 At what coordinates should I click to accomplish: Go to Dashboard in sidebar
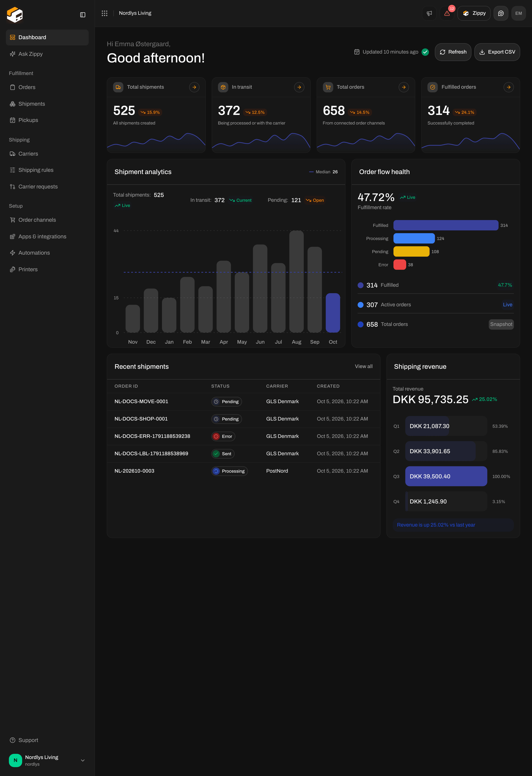coord(47,37)
